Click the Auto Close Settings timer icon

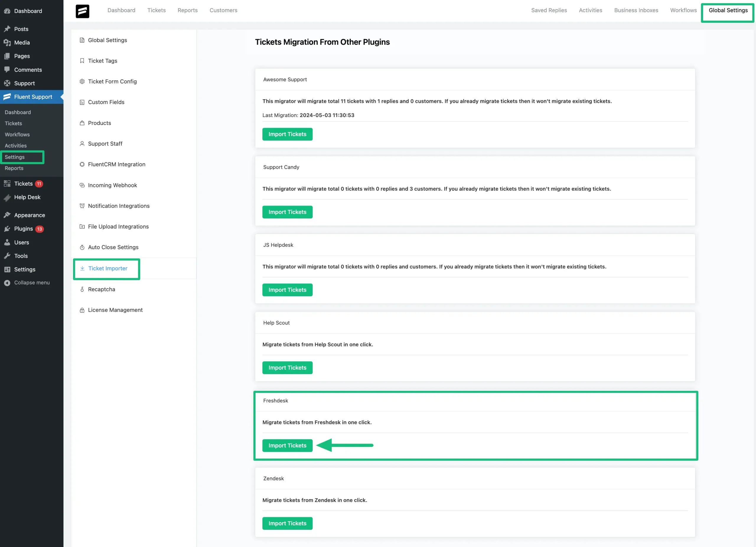point(82,247)
